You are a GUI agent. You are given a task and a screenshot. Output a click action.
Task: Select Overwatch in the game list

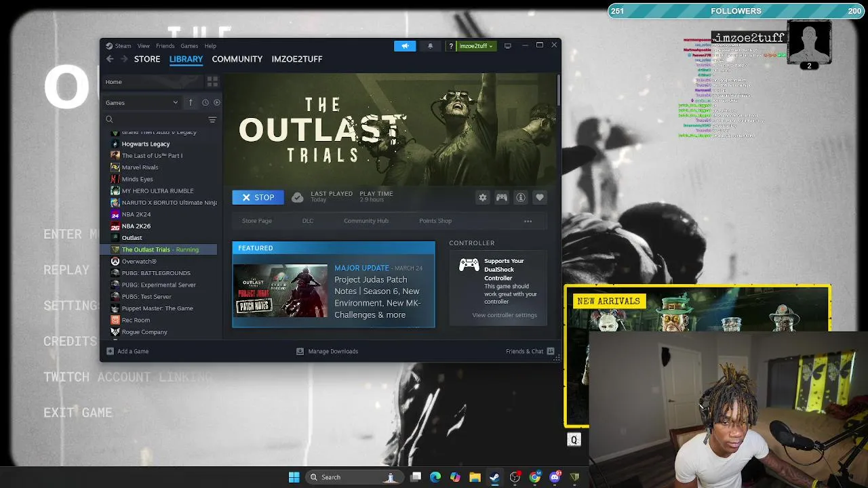click(139, 262)
